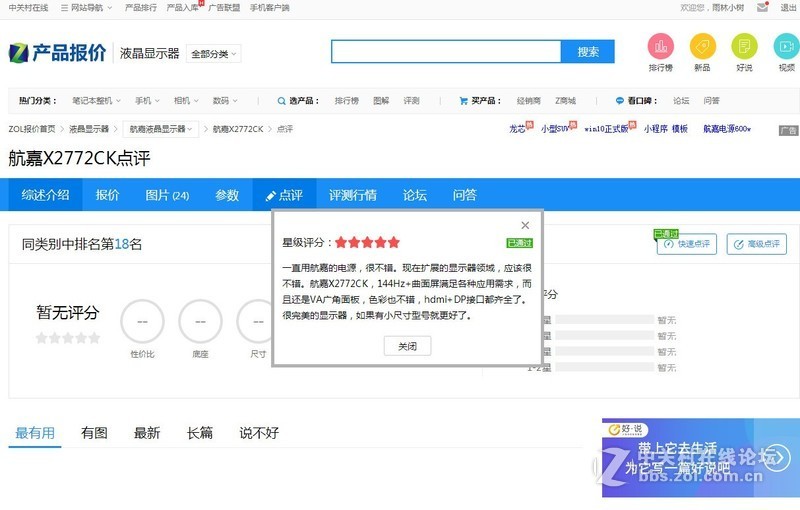Open the 图片 (24) tab
Image resolution: width=800 pixels, height=510 pixels.
point(167,195)
